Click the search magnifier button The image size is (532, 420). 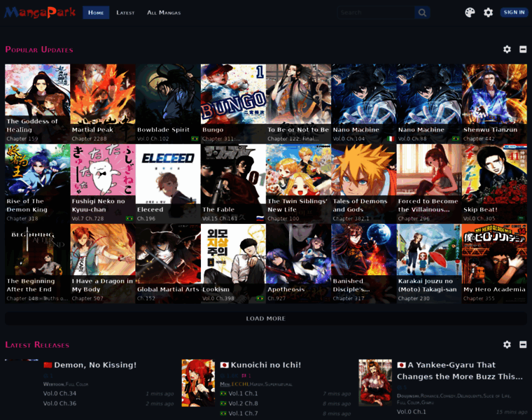[422, 13]
